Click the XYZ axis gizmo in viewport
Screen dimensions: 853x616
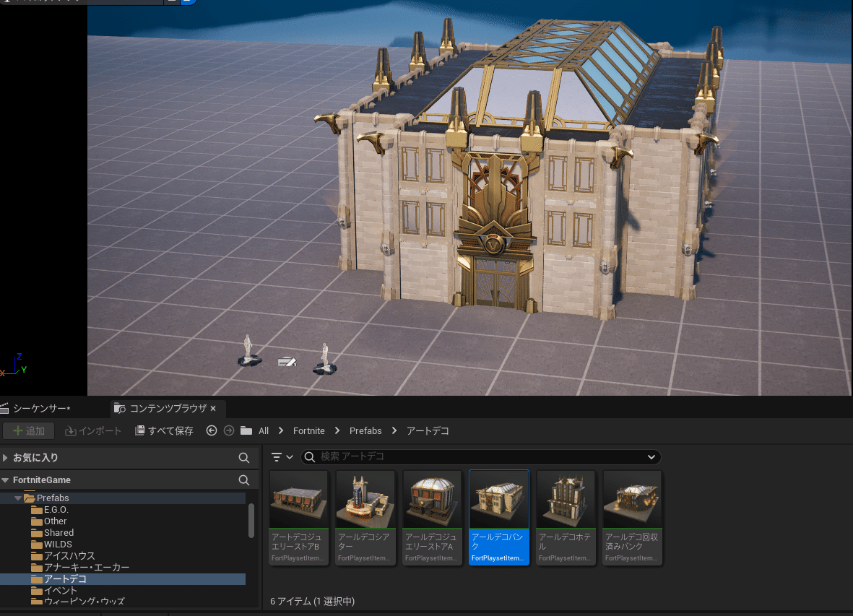click(x=13, y=365)
